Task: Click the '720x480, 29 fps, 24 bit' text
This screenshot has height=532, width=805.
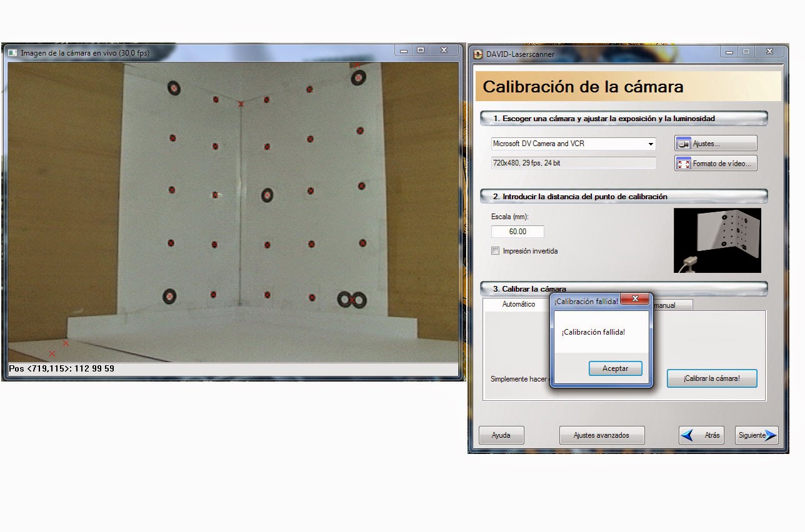Action: click(x=527, y=162)
